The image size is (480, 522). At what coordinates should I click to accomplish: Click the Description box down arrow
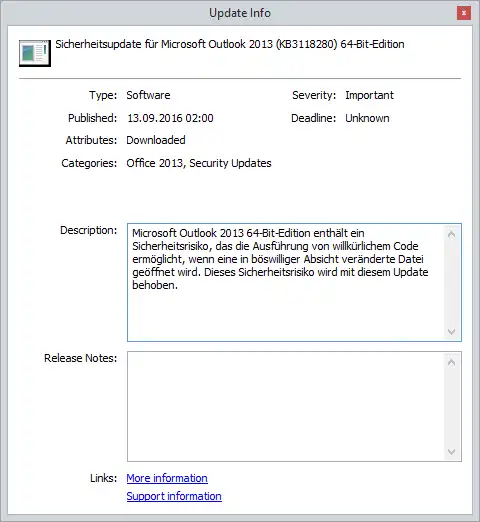click(452, 332)
